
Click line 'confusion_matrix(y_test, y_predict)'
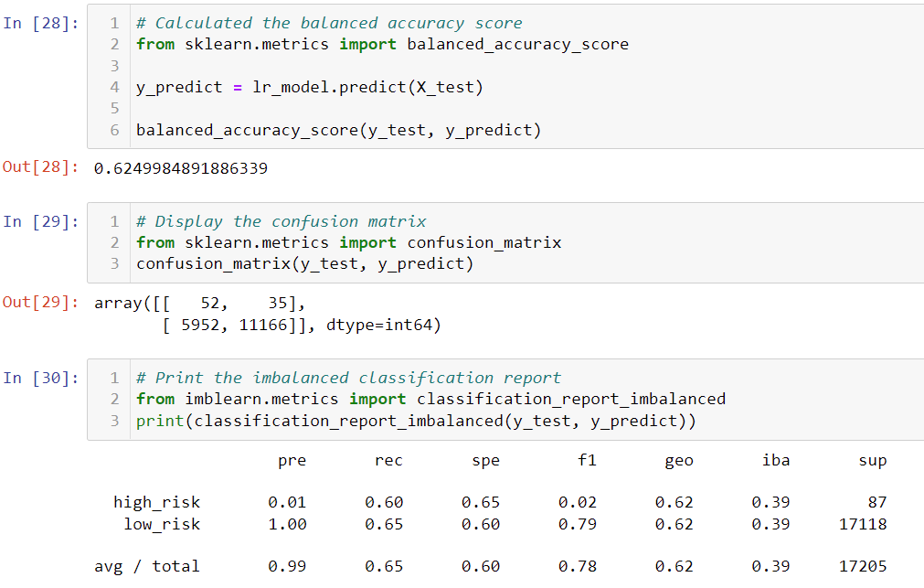click(305, 263)
